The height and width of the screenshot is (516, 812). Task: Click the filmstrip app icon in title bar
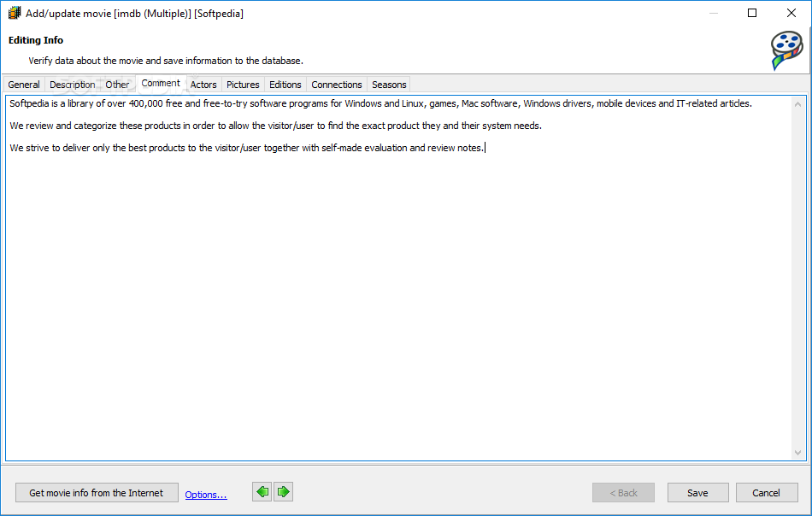15,13
